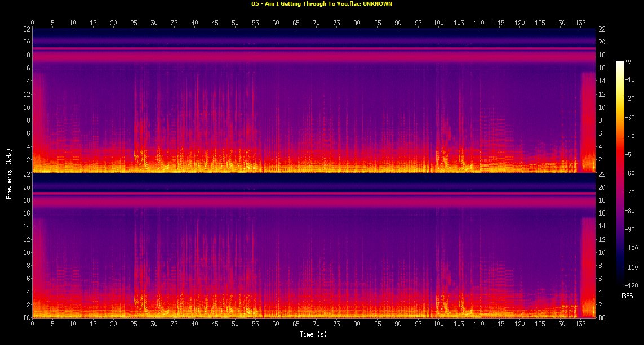Click the vertical dBFS color gradient bar
Image resolution: width=644 pixels, height=345 pixels.
pos(620,173)
